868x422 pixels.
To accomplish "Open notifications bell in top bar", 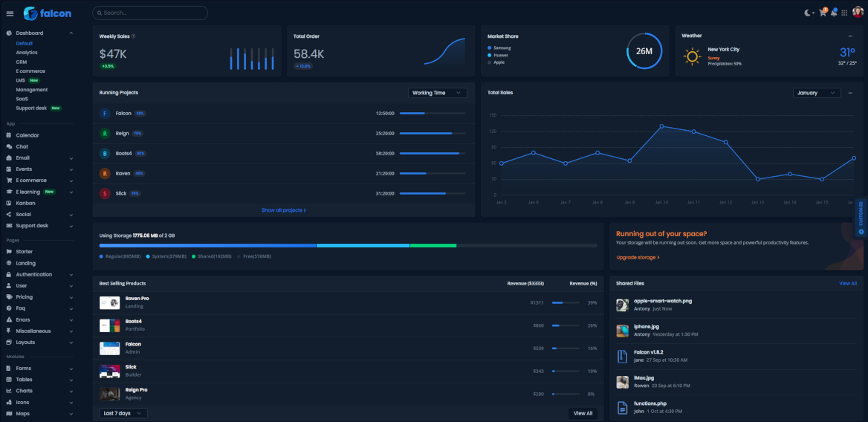I will coord(834,13).
